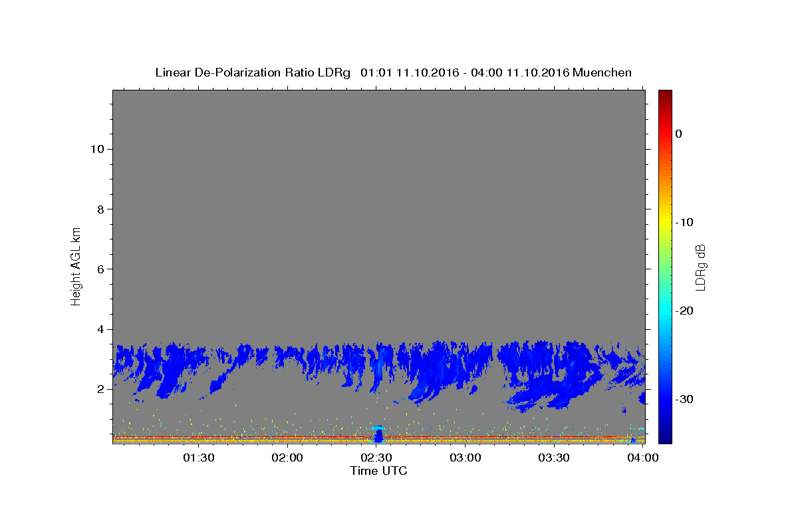Click the 0 dB colorbar label
798x532 pixels.
(x=679, y=134)
